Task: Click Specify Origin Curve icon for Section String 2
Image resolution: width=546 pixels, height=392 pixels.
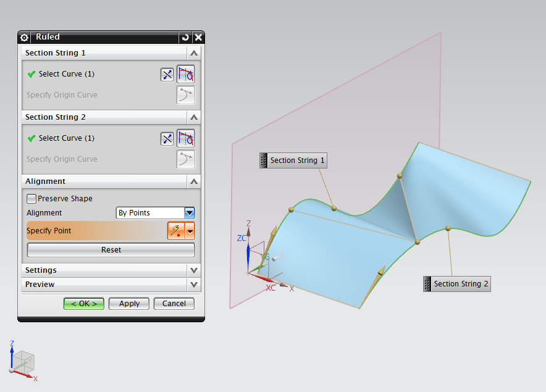Action: (185, 159)
